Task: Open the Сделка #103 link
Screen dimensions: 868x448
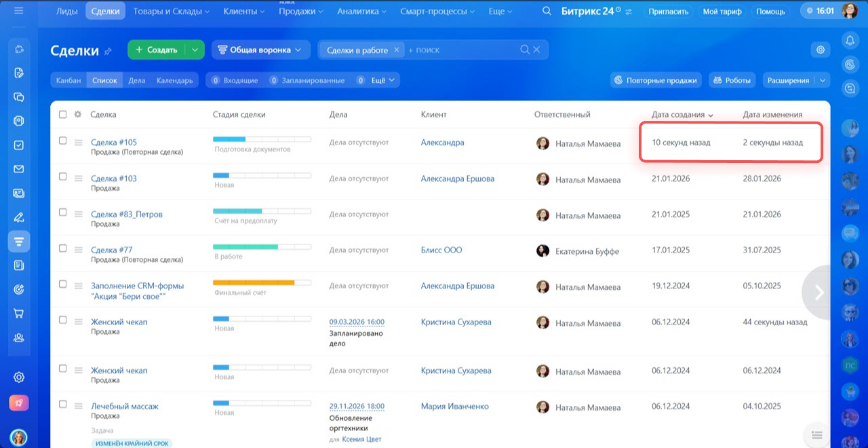Action: pos(113,179)
